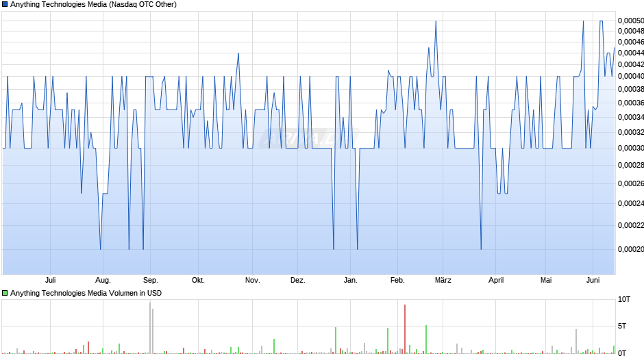Image resolution: width=644 pixels, height=360 pixels.
Task: Click the 0,00050 price axis value
Action: tap(630, 21)
